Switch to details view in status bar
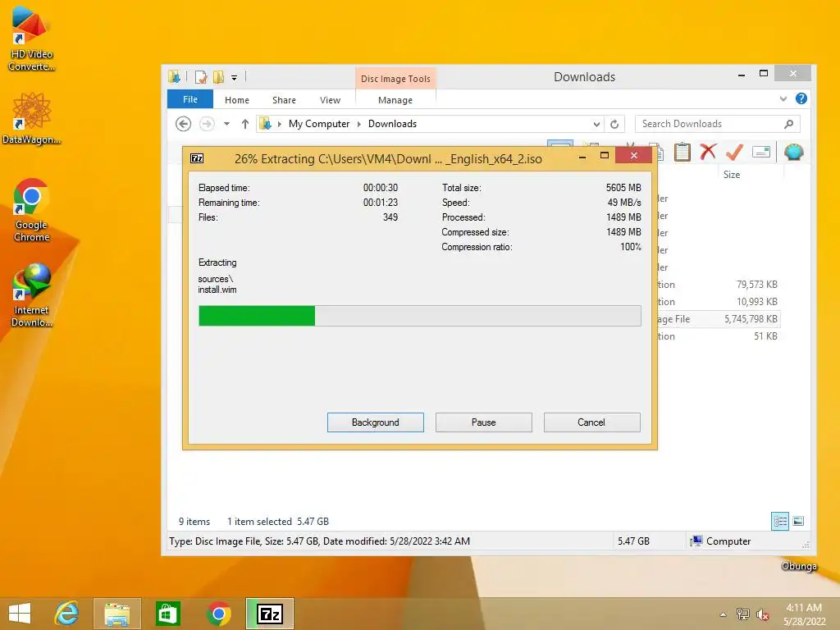This screenshot has width=840, height=630. [x=780, y=521]
